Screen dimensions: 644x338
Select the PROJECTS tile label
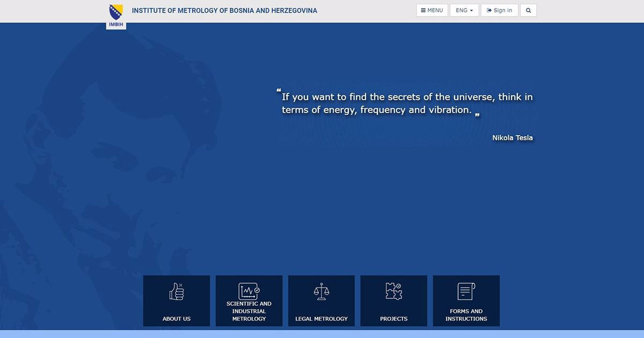394,319
